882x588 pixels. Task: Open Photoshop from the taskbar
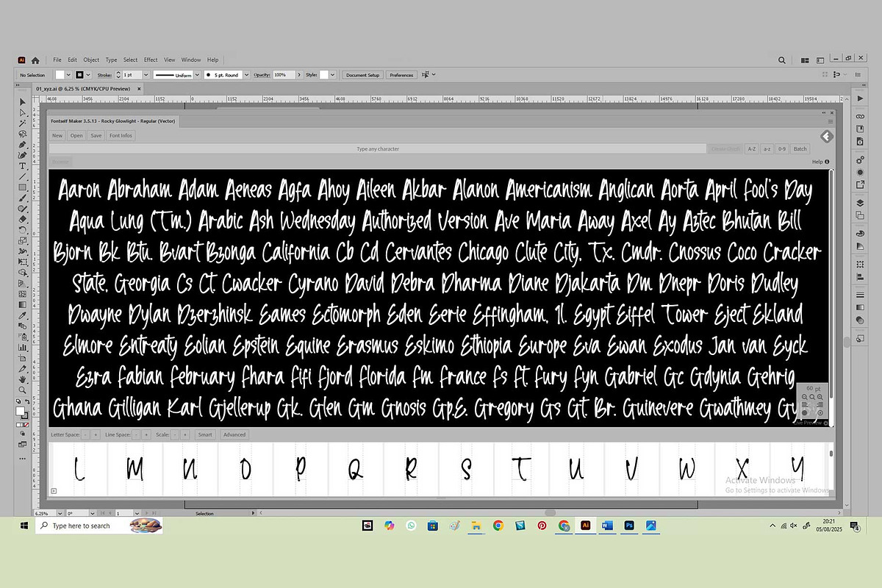click(629, 526)
